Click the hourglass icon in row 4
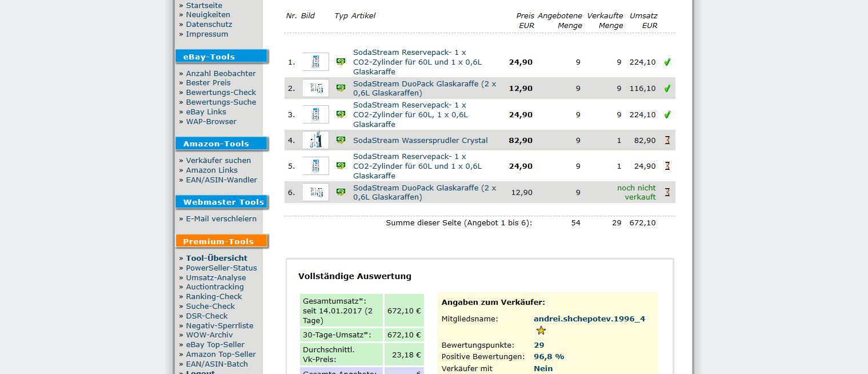The height and width of the screenshot is (374, 868). click(x=667, y=140)
